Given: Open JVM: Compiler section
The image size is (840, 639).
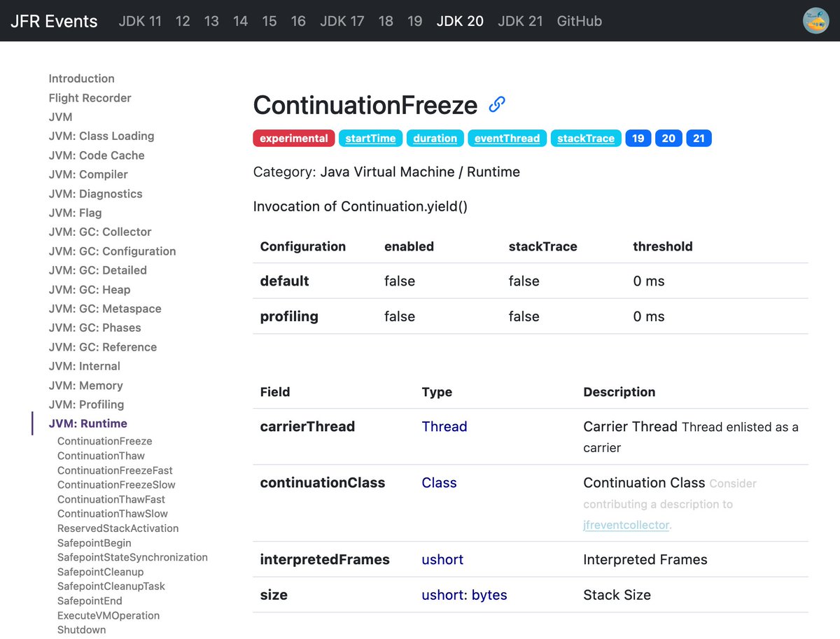Looking at the screenshot, I should pos(88,174).
